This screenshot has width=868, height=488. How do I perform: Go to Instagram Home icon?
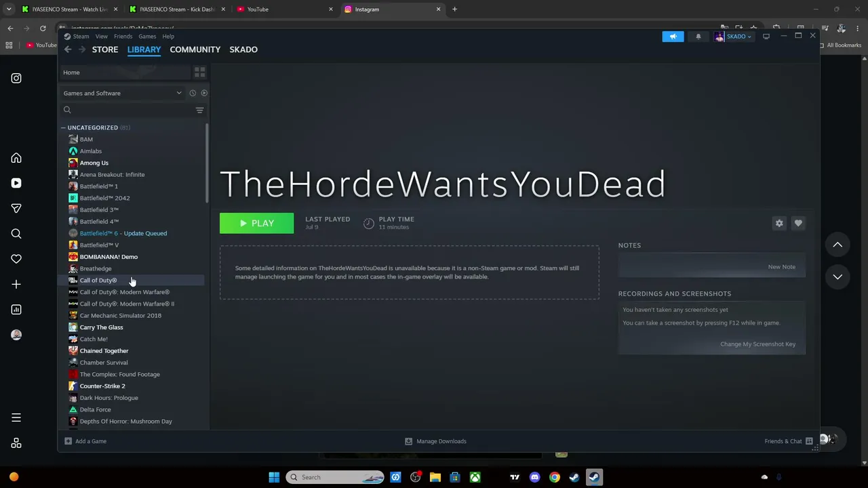[x=16, y=158]
